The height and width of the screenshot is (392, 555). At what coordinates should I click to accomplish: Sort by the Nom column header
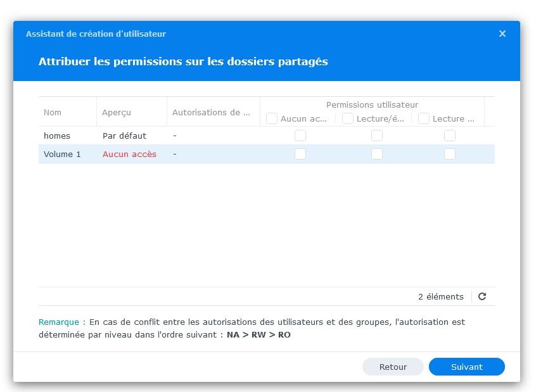point(53,112)
